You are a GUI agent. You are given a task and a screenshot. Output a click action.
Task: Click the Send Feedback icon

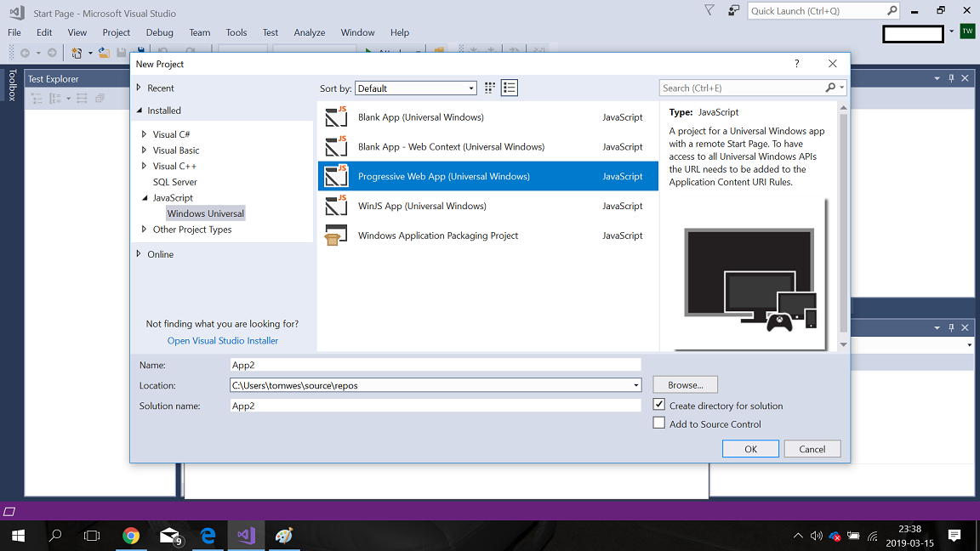734,10
